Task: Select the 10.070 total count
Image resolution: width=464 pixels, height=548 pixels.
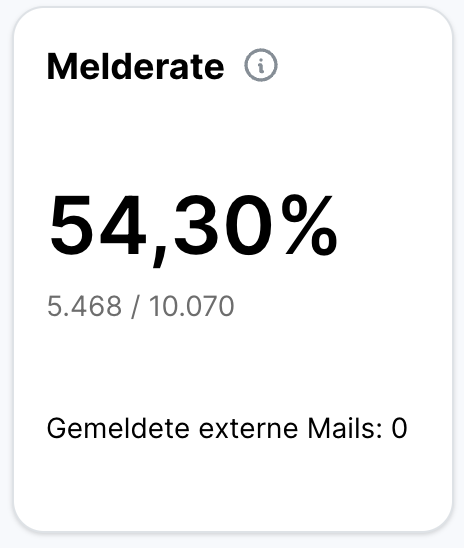Action: (191, 306)
